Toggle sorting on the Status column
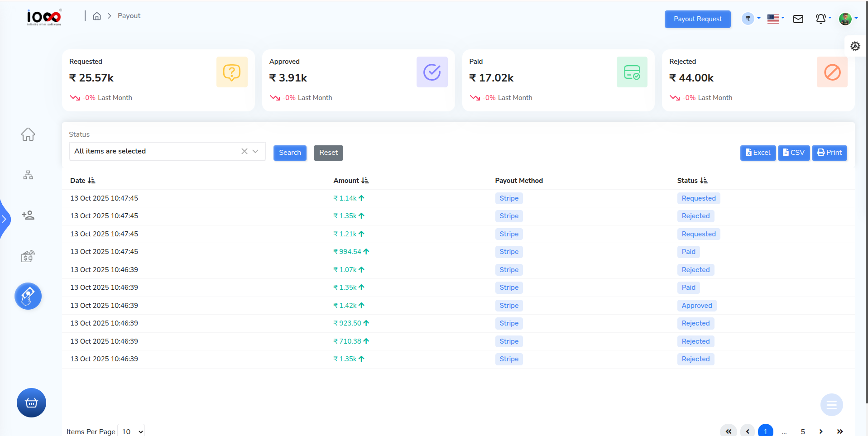Viewport: 868px width, 436px height. point(703,180)
